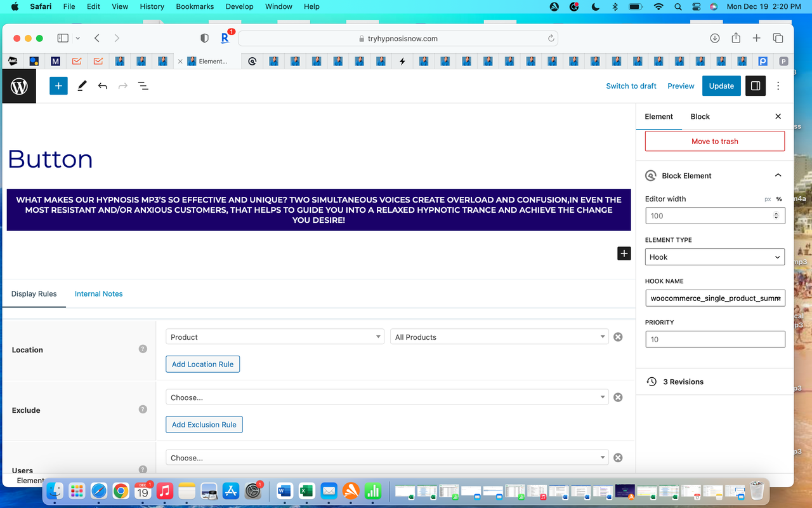Click the Switch to draft link
Screen dimensions: 812x508
(x=631, y=86)
